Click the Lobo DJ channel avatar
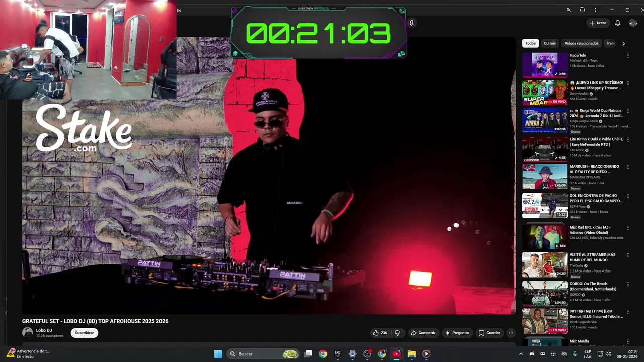 [28, 332]
